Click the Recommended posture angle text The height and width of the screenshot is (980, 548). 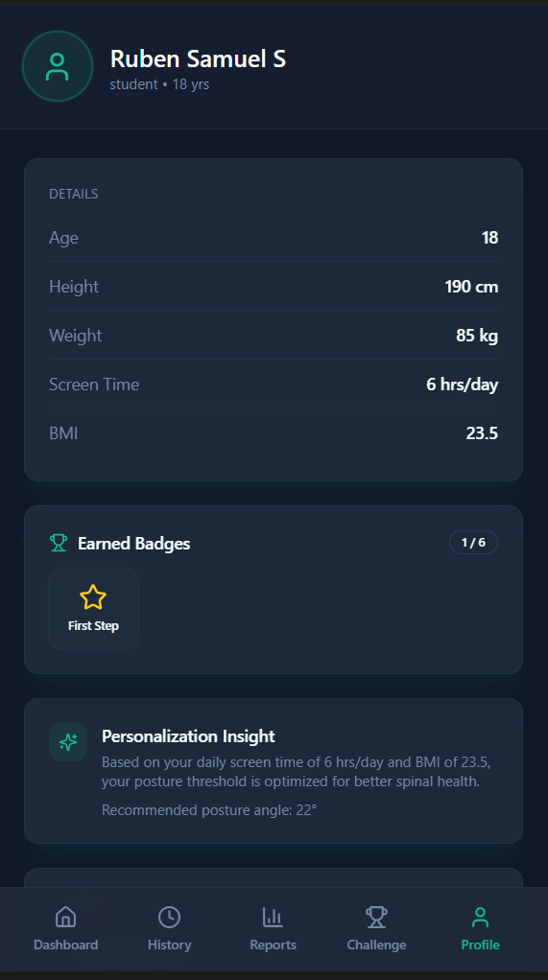[x=209, y=810]
